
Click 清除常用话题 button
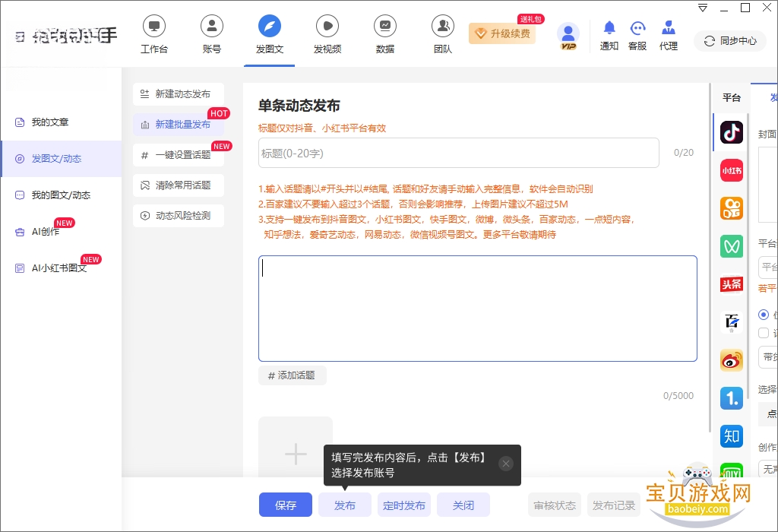pos(179,185)
